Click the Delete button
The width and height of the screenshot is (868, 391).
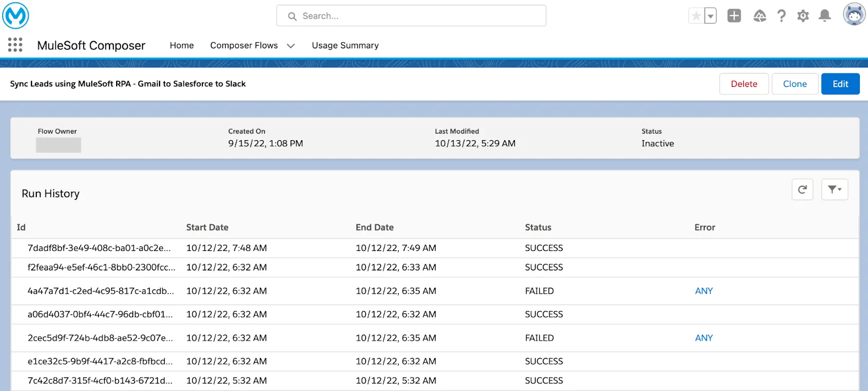744,84
